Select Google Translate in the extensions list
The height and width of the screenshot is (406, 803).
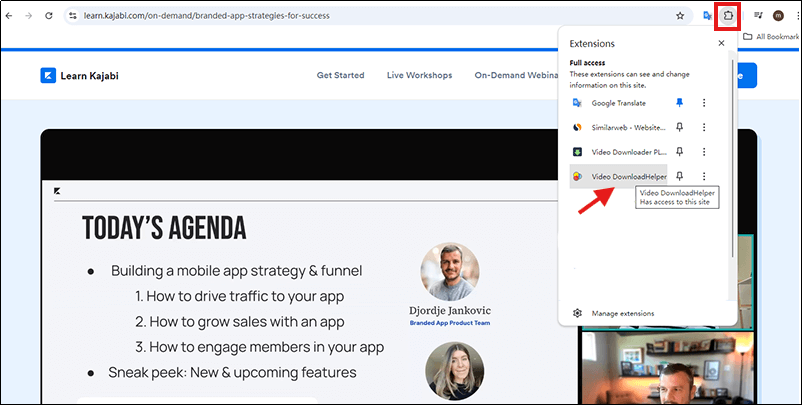tap(619, 103)
